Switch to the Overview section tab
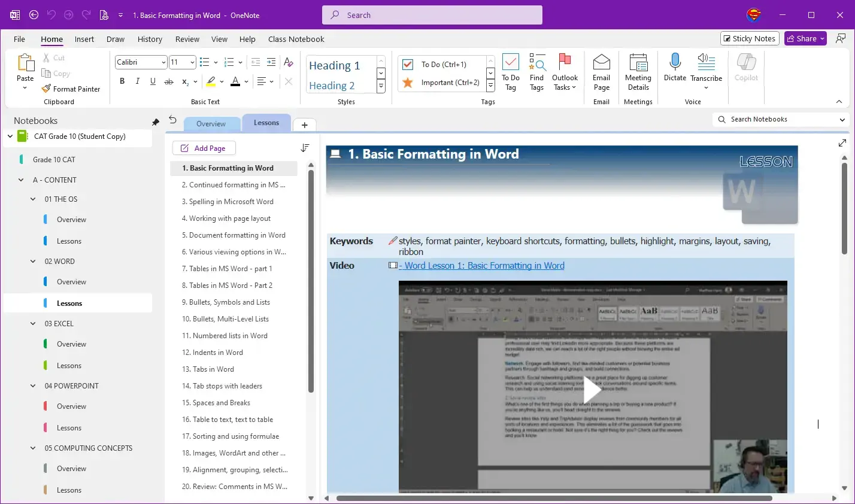 [x=211, y=124]
